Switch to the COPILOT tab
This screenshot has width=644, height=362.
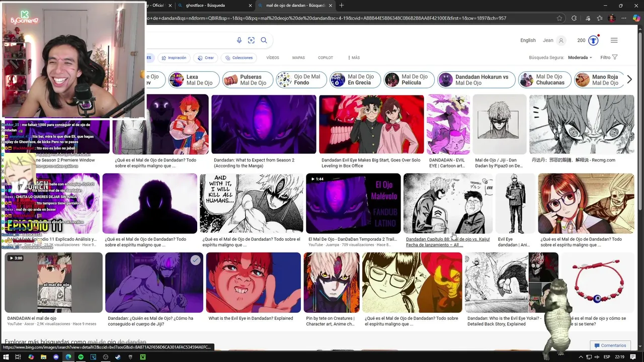pos(326,57)
